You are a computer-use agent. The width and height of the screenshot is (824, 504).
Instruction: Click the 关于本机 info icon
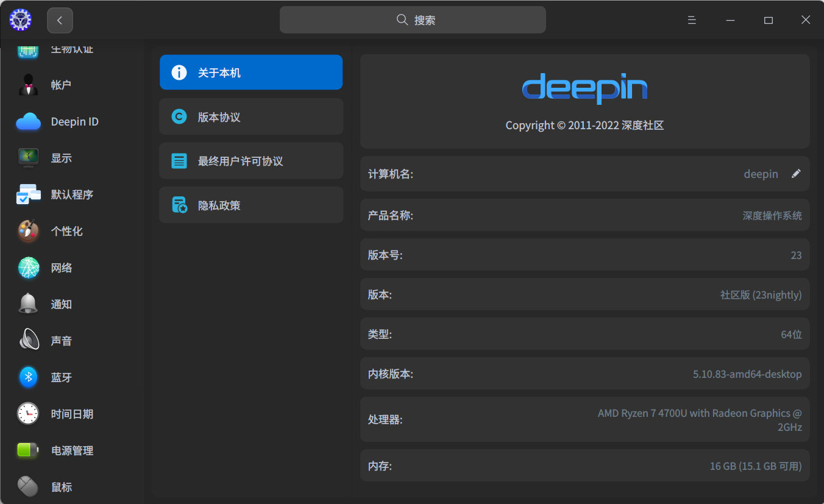pyautogui.click(x=179, y=73)
